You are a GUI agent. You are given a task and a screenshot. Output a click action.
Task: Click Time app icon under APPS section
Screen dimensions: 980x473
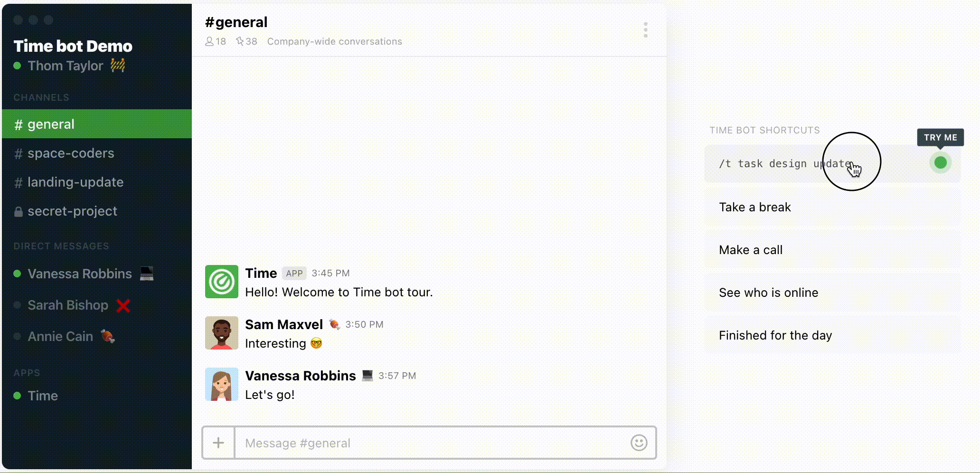click(x=18, y=396)
